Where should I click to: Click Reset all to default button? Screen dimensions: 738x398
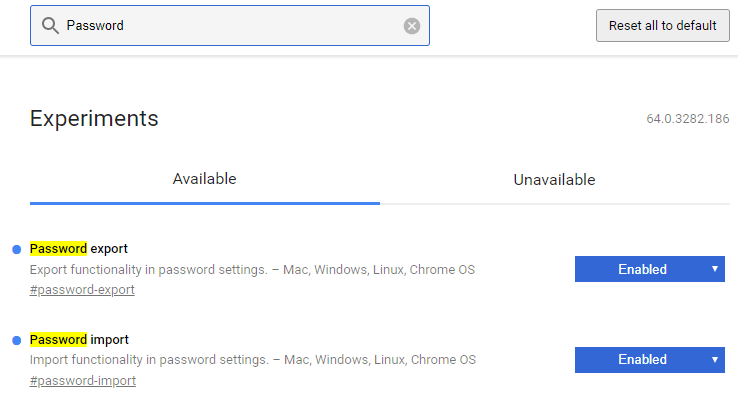pos(663,25)
